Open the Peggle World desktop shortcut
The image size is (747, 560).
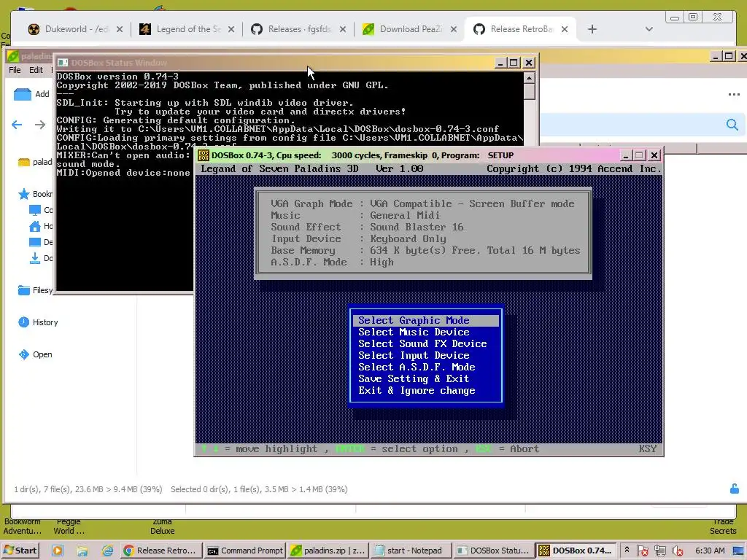click(x=69, y=526)
